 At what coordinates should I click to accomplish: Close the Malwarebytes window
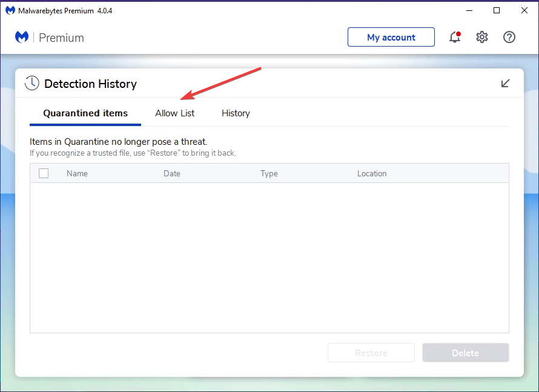point(524,11)
